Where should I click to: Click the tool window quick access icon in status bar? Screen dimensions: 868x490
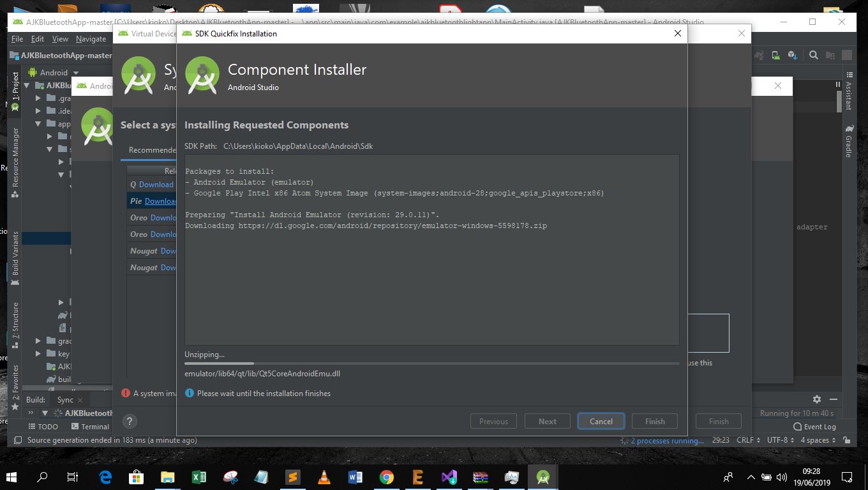pos(17,440)
